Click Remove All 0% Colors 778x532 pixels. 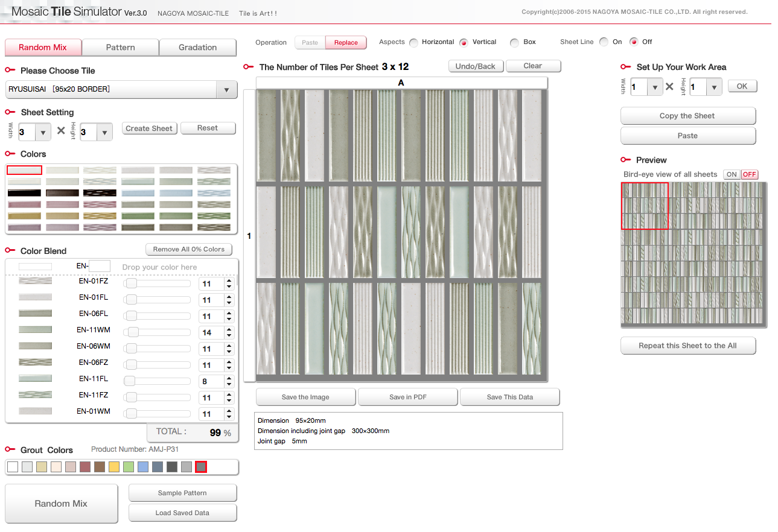click(x=188, y=249)
